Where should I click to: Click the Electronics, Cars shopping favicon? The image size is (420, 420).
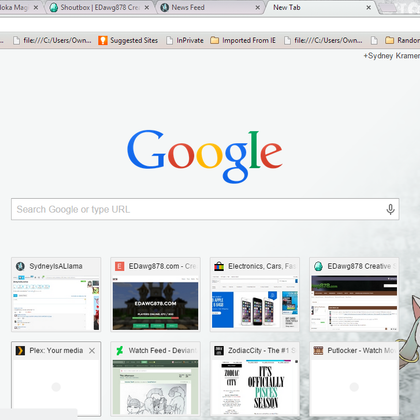(219, 266)
